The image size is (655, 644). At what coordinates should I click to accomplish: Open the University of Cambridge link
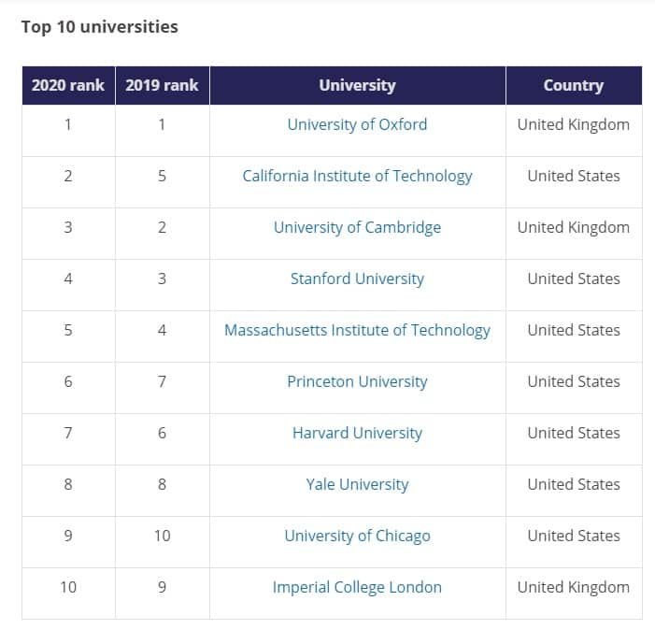tap(357, 227)
